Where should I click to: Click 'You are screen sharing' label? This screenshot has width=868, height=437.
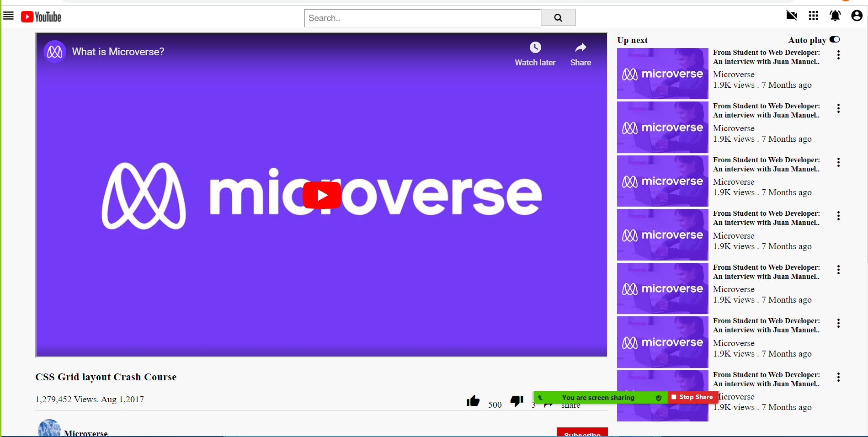pyautogui.click(x=598, y=398)
